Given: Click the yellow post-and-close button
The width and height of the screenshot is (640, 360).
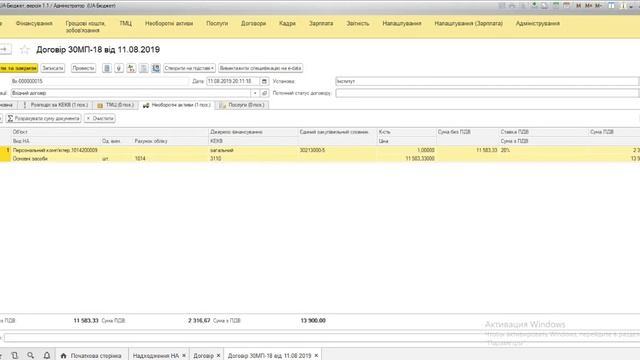Looking at the screenshot, I should [18, 68].
